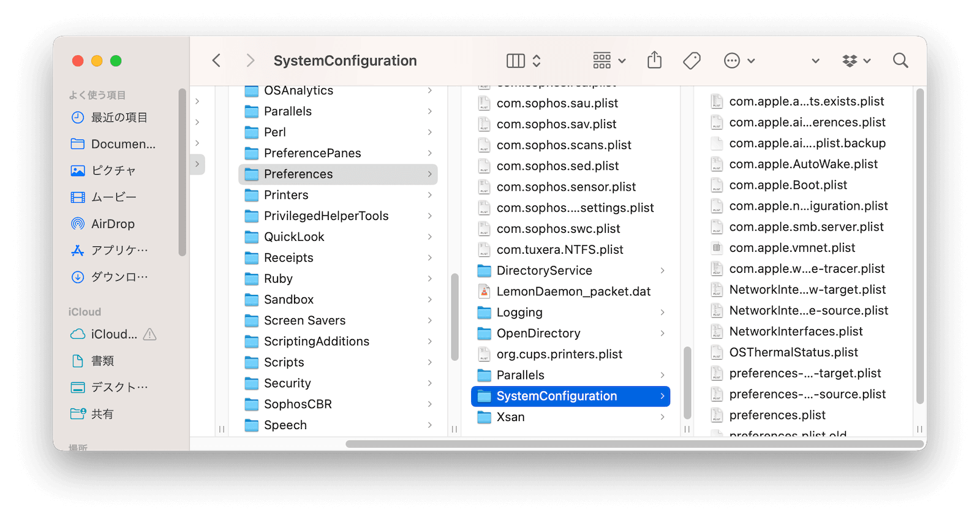The width and height of the screenshot is (980, 521).
Task: Switch view using the column view icon
Action: (x=516, y=61)
